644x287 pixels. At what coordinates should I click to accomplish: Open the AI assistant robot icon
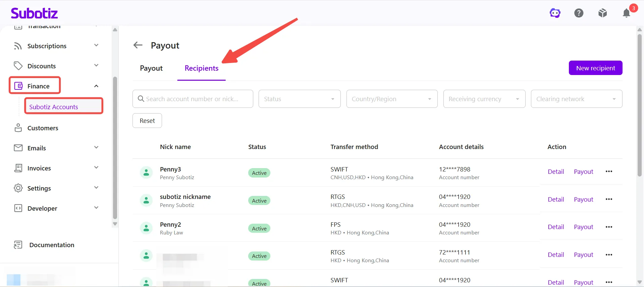coord(555,13)
